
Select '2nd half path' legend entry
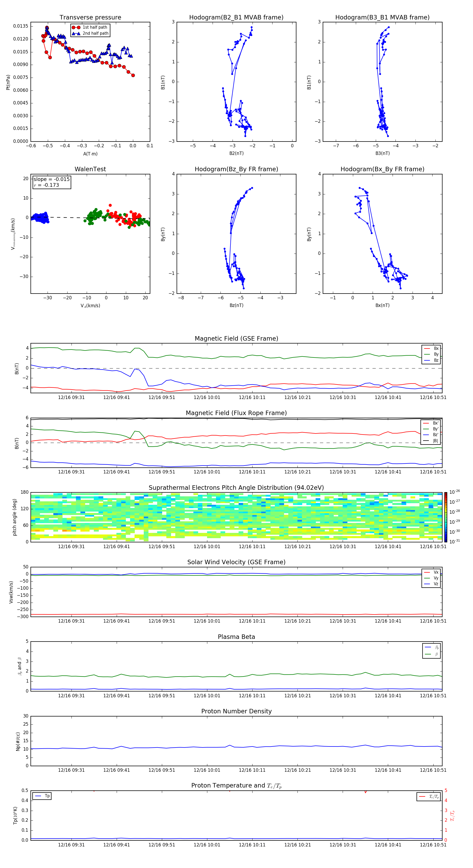[90, 33]
